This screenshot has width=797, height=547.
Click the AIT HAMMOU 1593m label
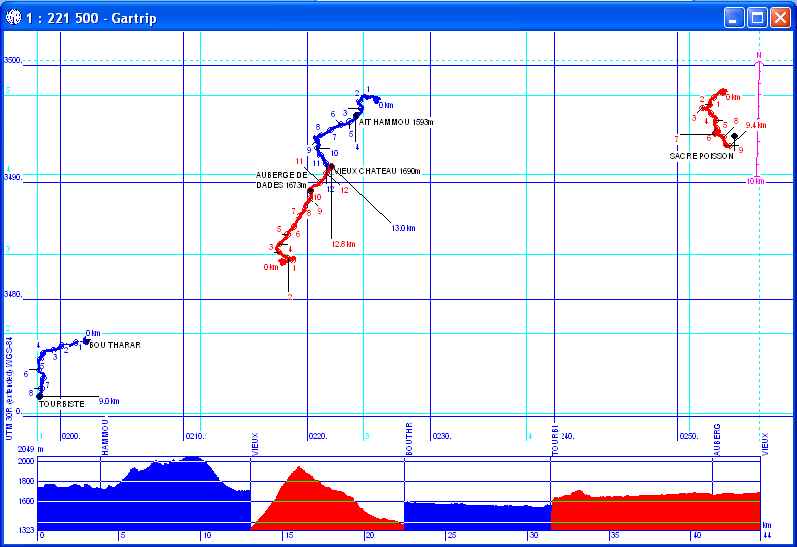tap(396, 122)
